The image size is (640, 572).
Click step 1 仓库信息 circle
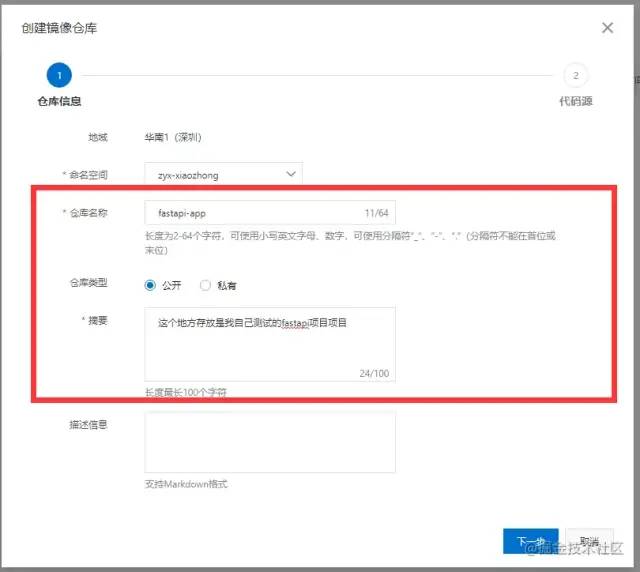point(59,75)
